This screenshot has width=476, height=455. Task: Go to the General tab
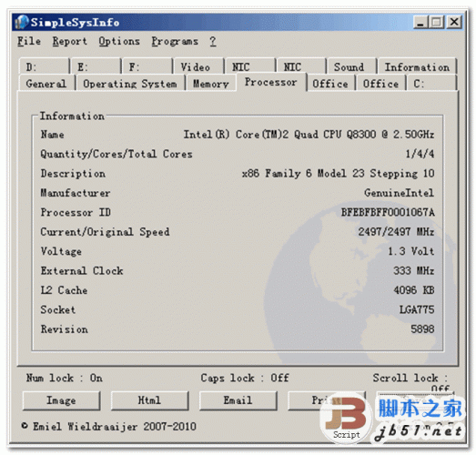(x=46, y=83)
